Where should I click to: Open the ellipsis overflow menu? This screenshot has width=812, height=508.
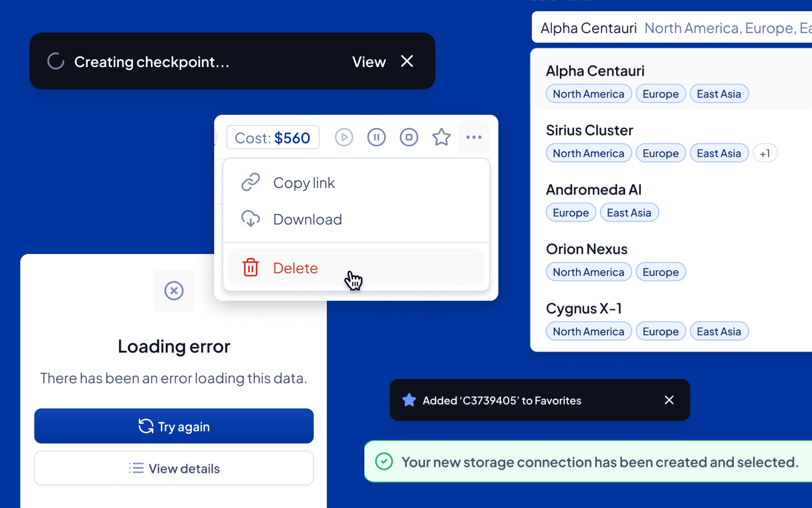tap(473, 137)
